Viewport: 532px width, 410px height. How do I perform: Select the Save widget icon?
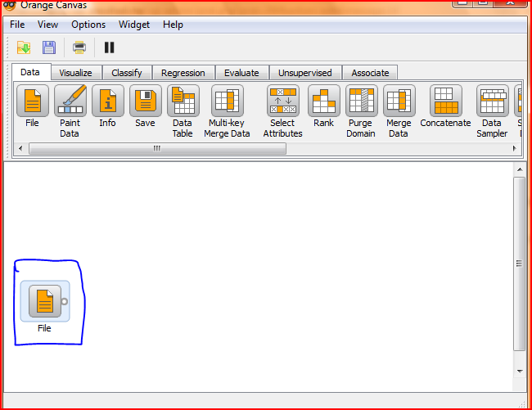146,101
